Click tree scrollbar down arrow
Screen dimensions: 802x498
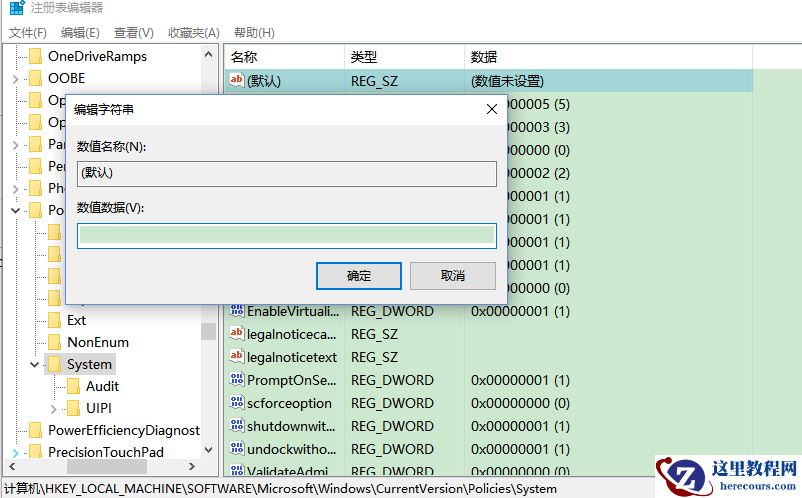coord(208,450)
